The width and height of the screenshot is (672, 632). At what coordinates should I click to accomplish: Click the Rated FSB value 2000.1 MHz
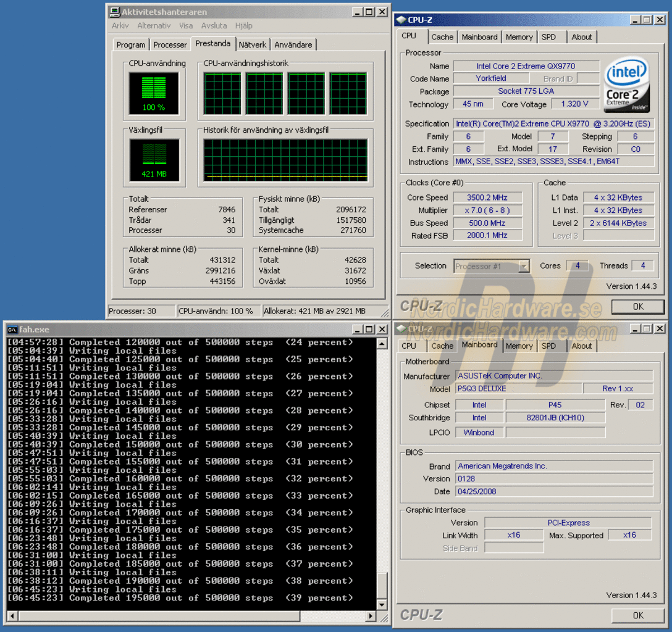[x=487, y=235]
